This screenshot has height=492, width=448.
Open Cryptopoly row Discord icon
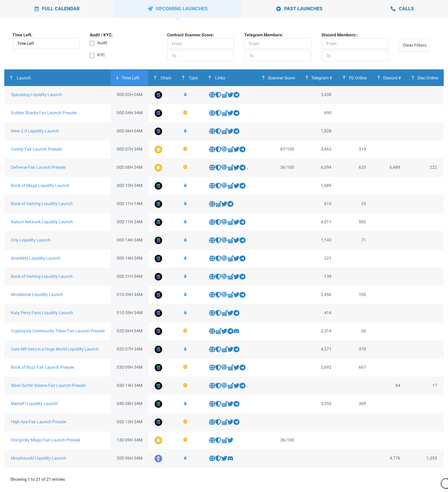[x=236, y=331]
